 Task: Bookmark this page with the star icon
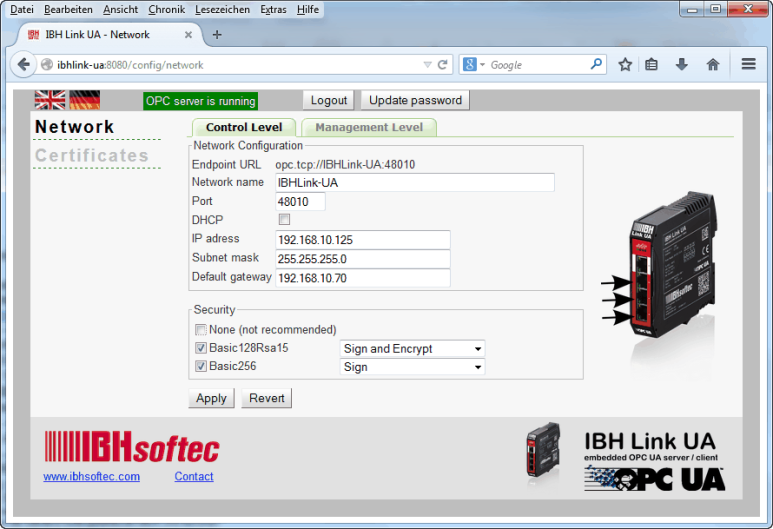(625, 65)
